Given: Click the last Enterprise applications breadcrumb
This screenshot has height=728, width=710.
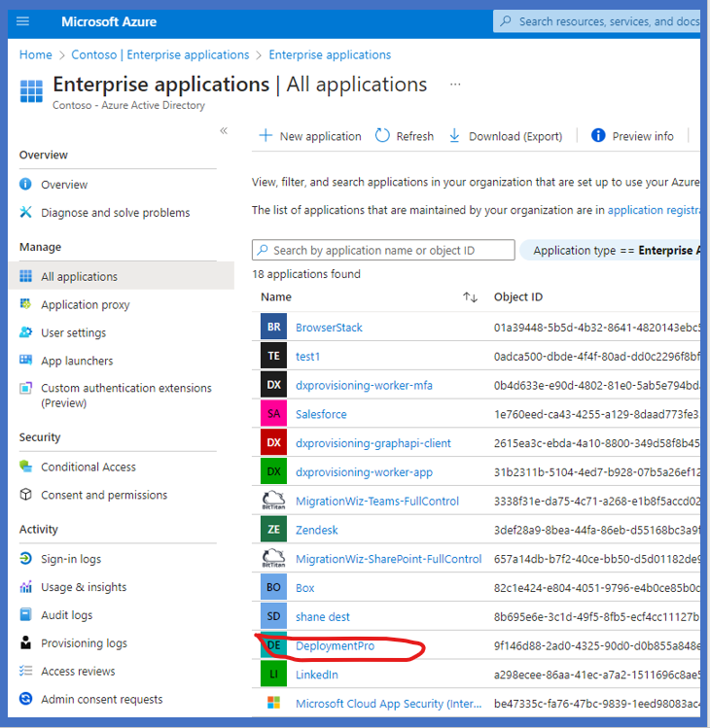Looking at the screenshot, I should pyautogui.click(x=330, y=54).
